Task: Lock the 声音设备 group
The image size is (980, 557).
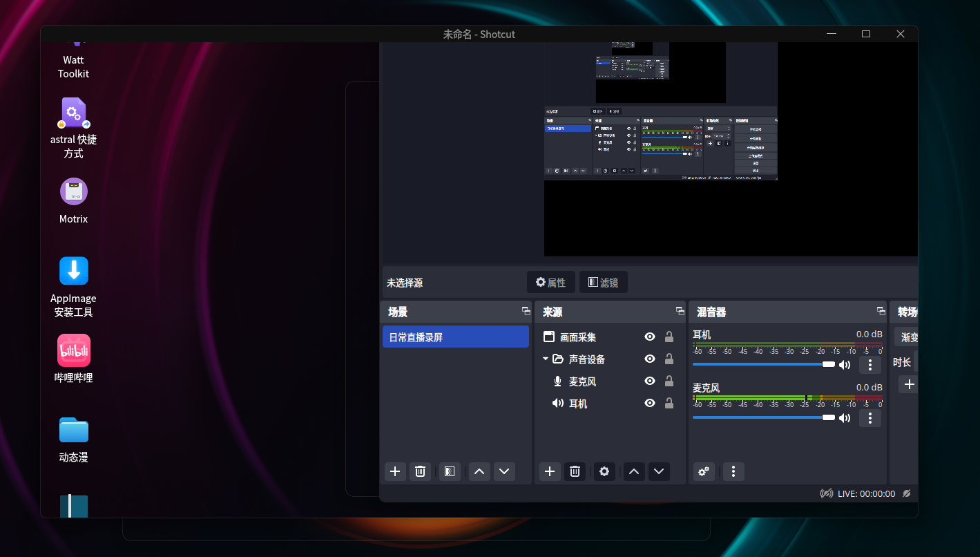Action: 669,359
